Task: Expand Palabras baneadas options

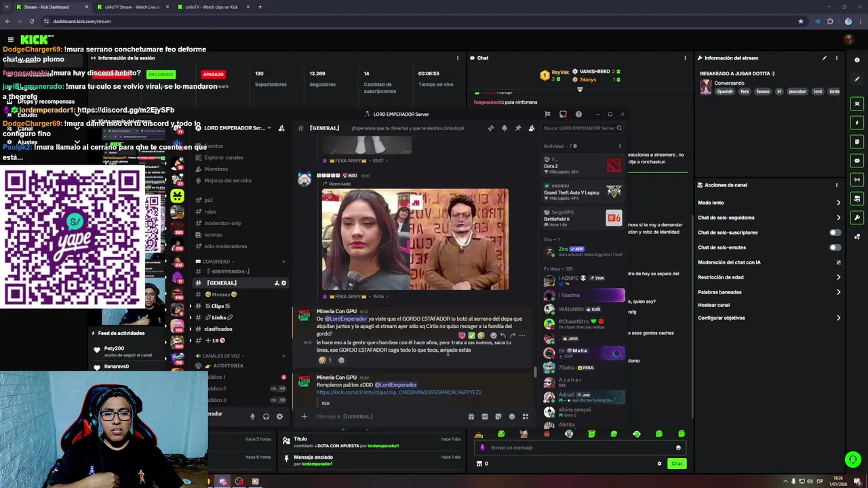Action: click(838, 292)
